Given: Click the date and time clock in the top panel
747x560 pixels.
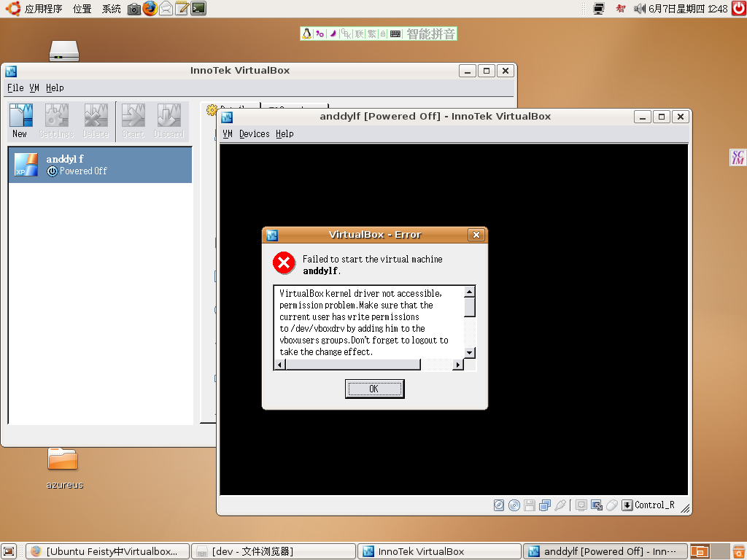Looking at the screenshot, I should coord(688,9).
